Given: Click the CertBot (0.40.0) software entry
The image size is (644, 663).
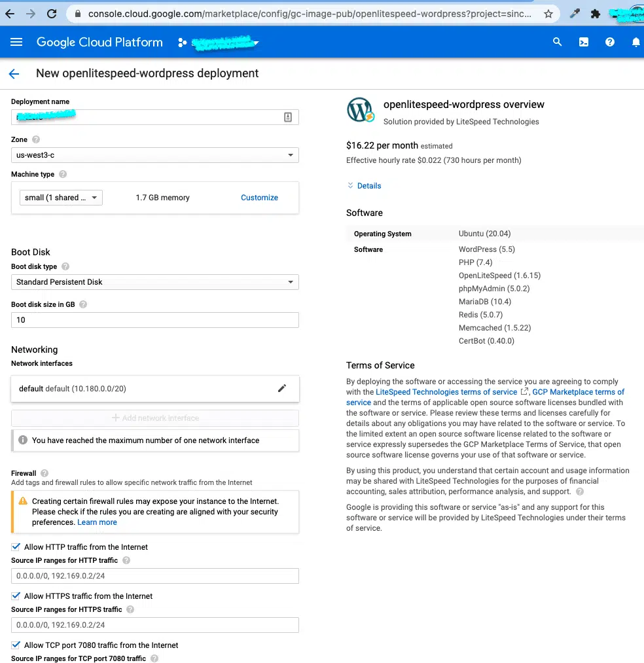Looking at the screenshot, I should click(x=486, y=341).
